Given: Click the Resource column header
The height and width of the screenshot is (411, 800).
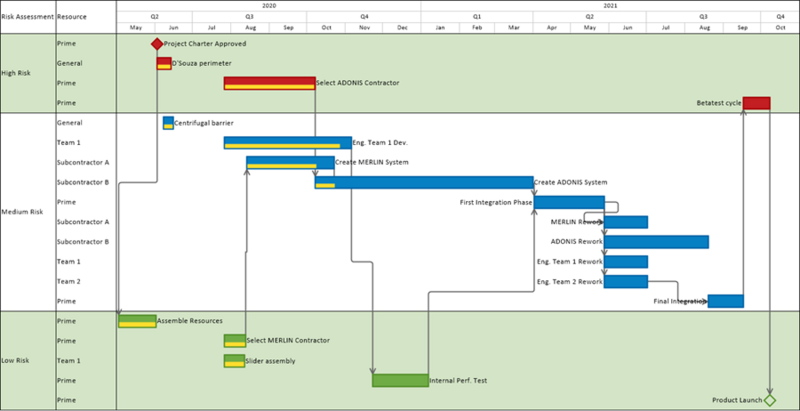Looking at the screenshot, I should pos(72,17).
